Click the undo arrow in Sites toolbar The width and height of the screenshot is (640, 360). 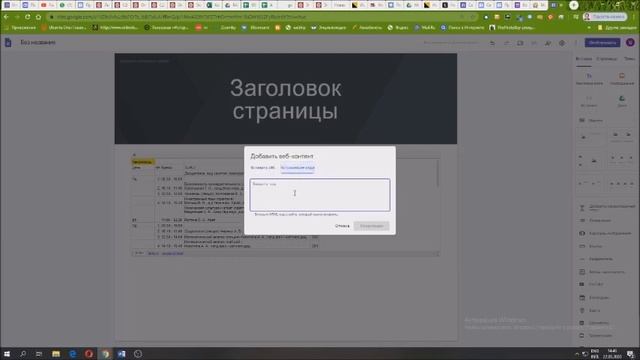(492, 43)
